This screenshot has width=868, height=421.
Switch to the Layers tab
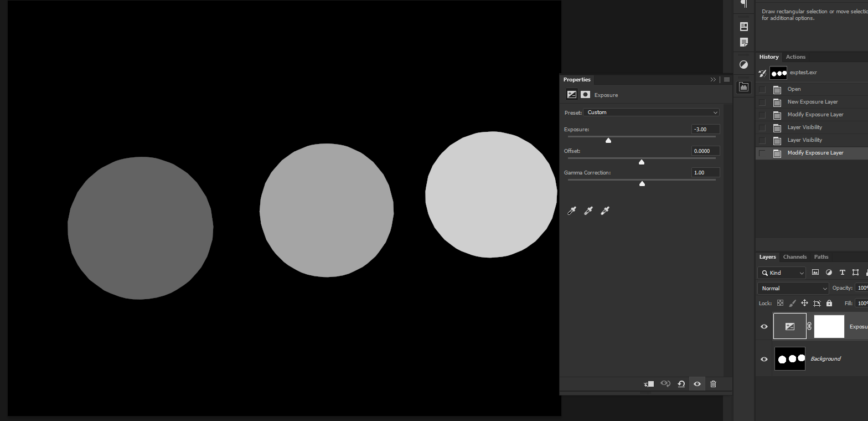click(x=767, y=257)
